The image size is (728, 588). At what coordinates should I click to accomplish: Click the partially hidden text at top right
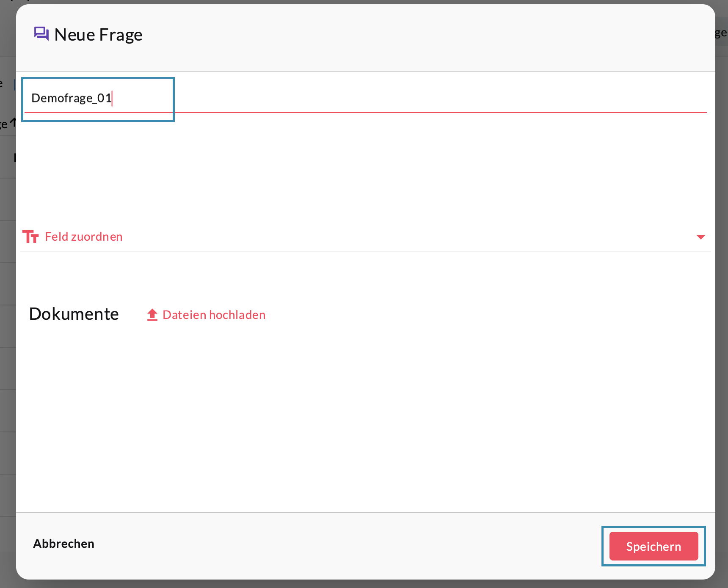pos(721,33)
